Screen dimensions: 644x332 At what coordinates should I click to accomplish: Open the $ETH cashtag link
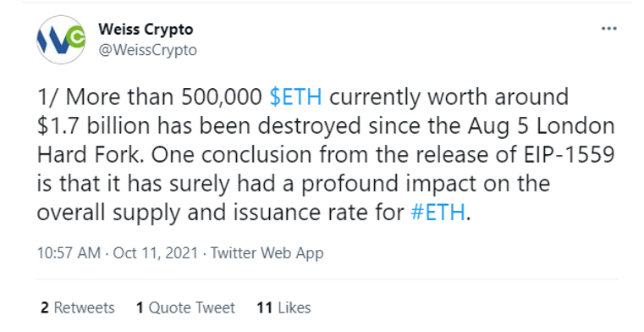point(295,97)
